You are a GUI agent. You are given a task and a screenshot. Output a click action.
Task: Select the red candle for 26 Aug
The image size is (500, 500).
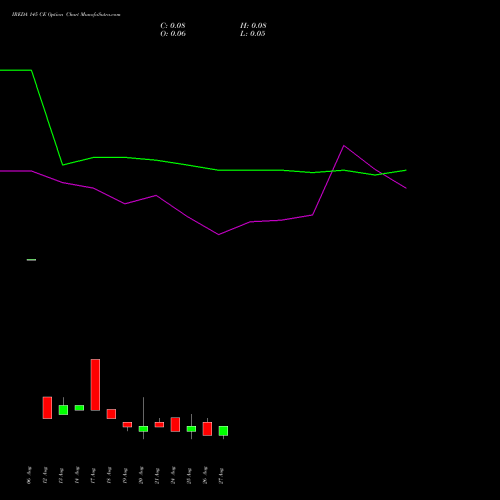click(x=207, y=429)
